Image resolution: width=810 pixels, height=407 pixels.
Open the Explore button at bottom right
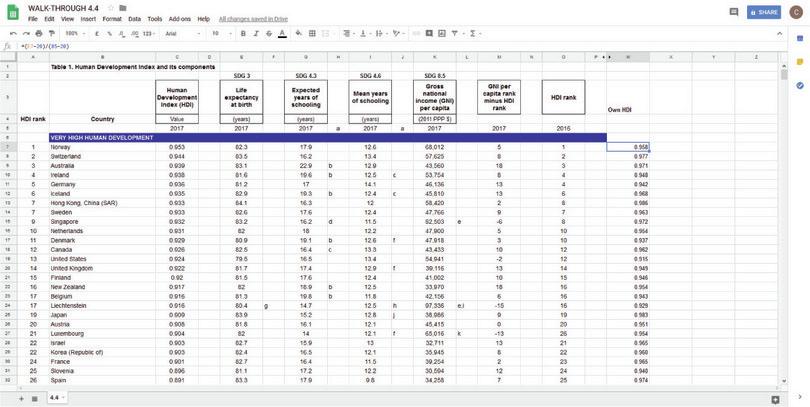click(x=775, y=399)
